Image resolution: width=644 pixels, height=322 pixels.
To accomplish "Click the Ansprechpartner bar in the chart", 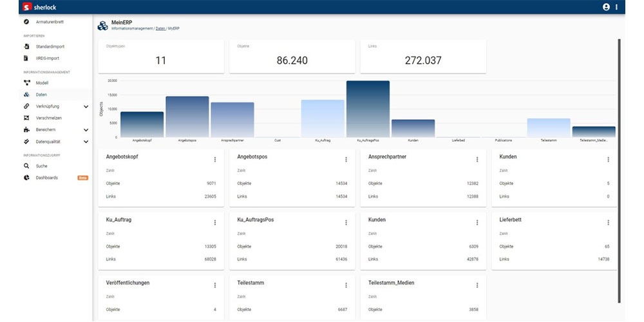I will (232, 120).
